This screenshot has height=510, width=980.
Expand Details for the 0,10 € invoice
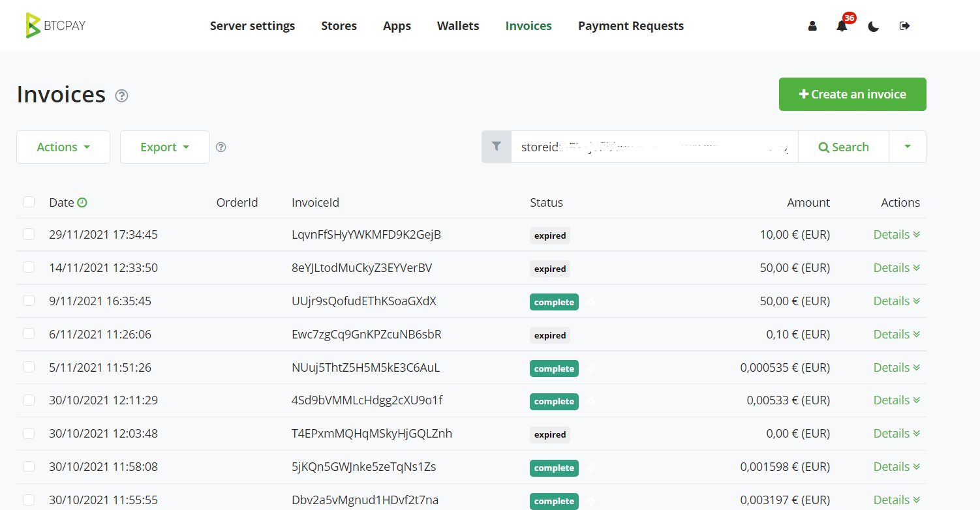tap(897, 334)
